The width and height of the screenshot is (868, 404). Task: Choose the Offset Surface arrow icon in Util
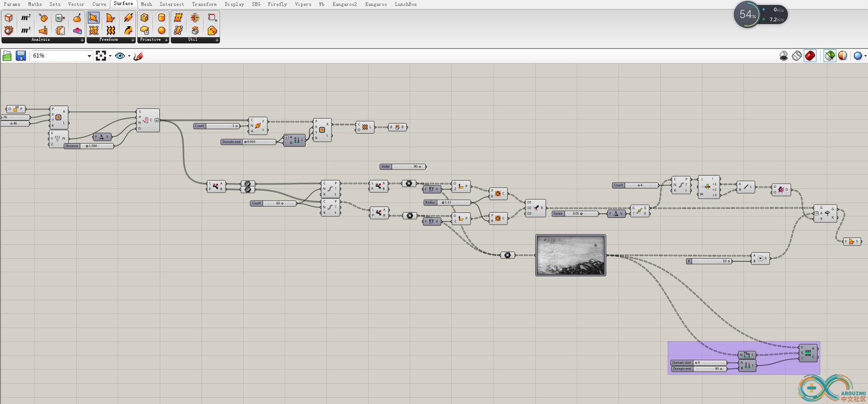click(212, 30)
